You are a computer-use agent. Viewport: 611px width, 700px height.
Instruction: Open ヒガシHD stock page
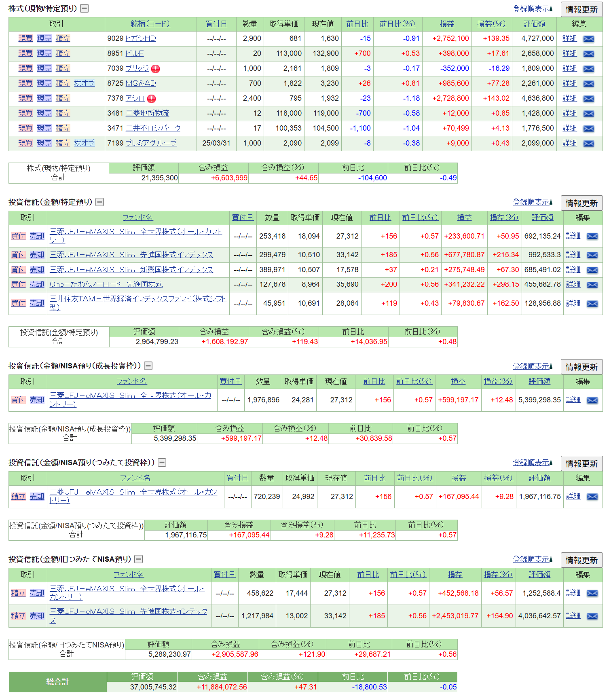coord(140,38)
